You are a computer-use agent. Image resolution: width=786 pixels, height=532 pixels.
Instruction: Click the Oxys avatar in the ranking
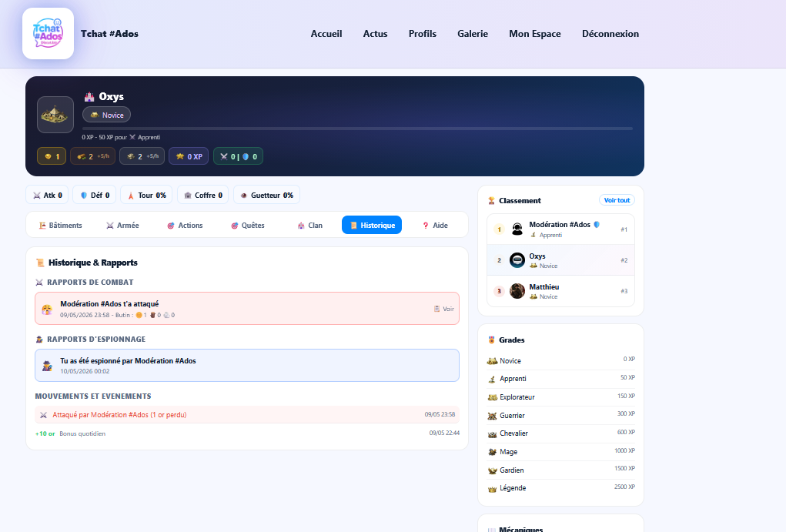pyautogui.click(x=517, y=260)
